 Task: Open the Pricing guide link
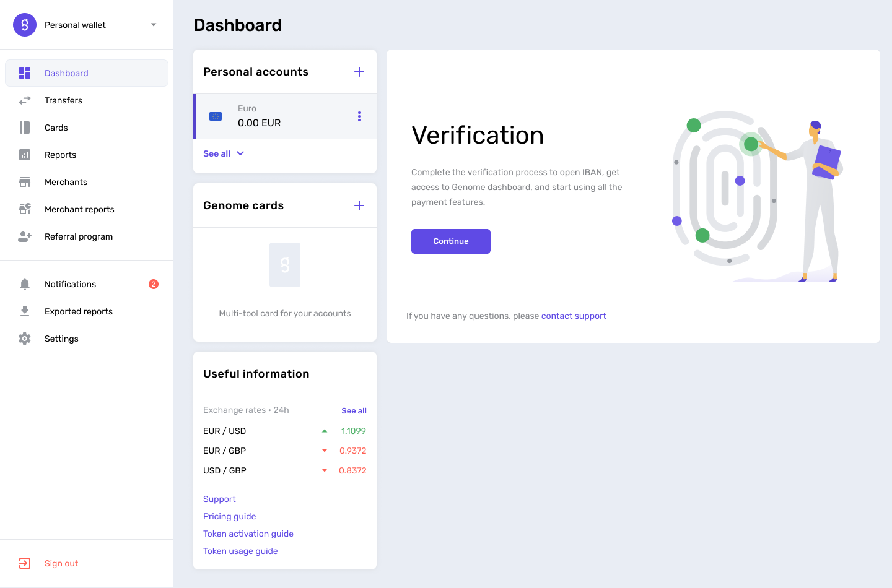(x=229, y=516)
